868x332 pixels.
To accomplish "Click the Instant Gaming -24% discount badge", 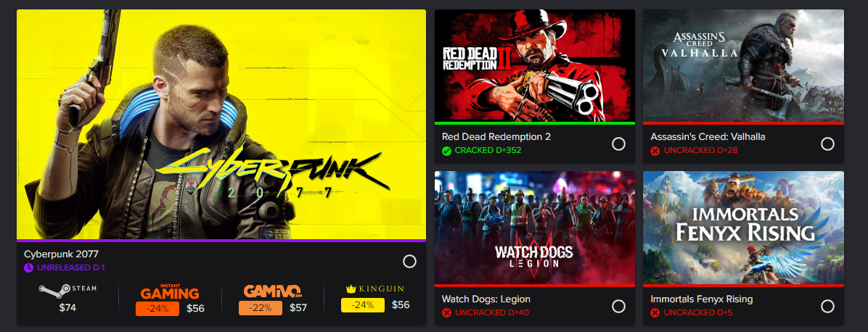I will [157, 309].
